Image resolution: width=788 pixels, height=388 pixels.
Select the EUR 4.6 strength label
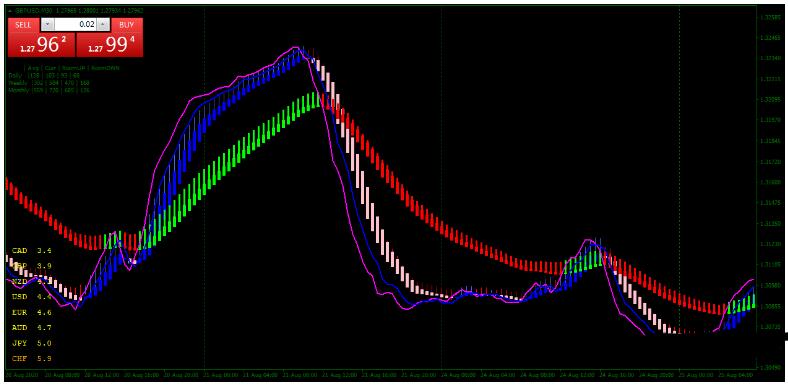pos(31,312)
